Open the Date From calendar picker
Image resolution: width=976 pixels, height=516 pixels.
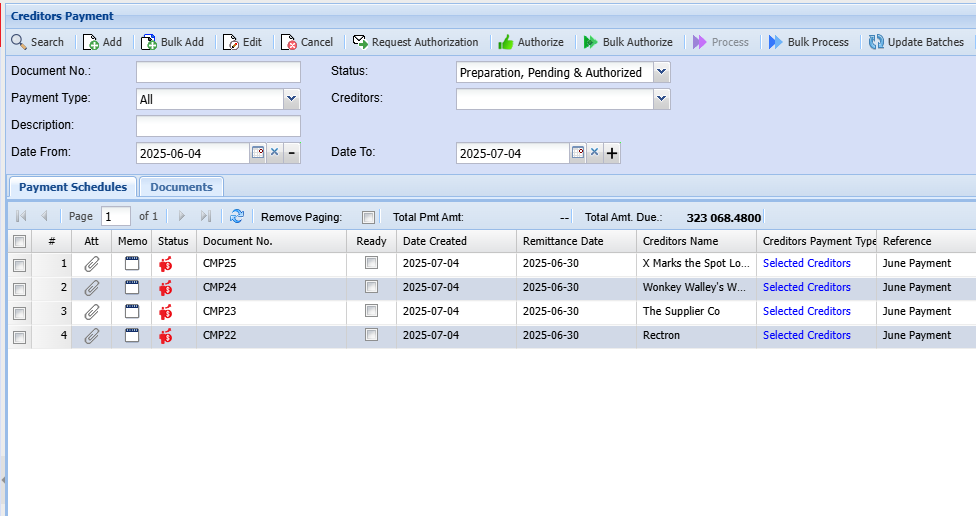click(x=257, y=153)
